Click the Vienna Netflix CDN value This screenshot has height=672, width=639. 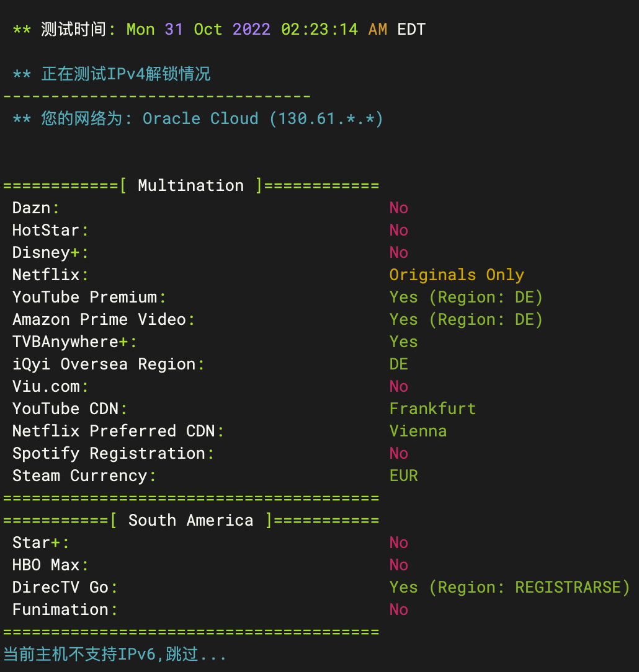point(418,431)
